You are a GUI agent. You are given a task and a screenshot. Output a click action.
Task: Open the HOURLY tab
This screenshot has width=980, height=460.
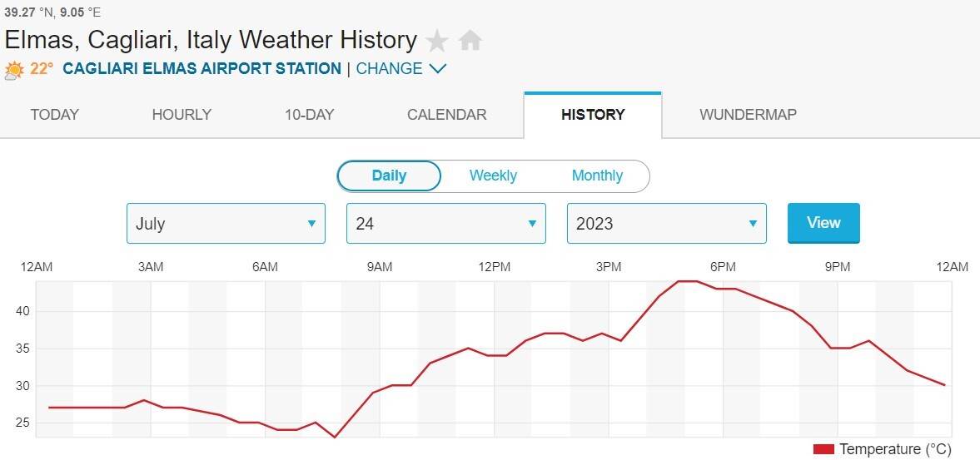(x=182, y=115)
